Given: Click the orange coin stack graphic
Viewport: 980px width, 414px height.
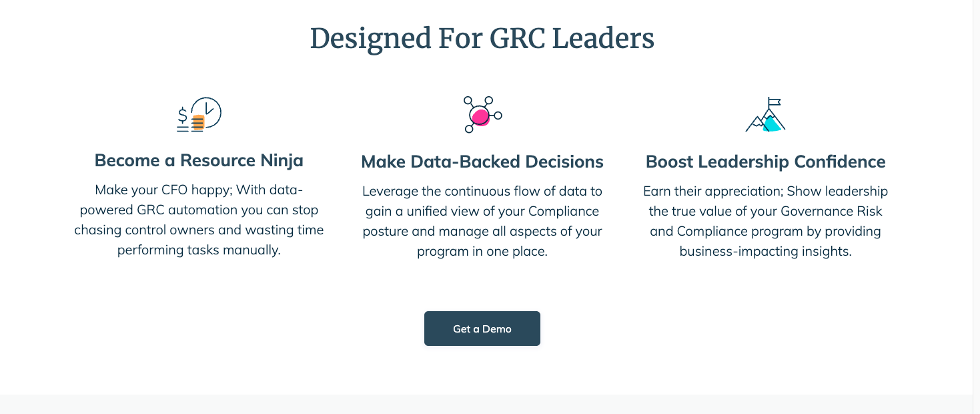Looking at the screenshot, I should 197,123.
